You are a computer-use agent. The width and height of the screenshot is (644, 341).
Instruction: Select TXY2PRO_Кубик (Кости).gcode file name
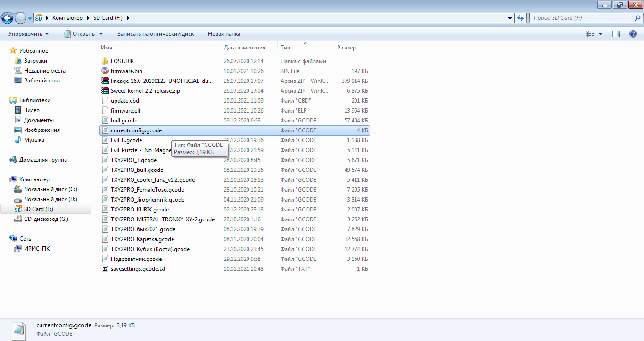click(x=150, y=249)
